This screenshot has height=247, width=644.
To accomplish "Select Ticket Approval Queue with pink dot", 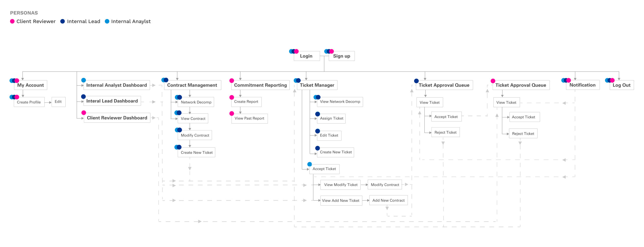I will tap(521, 85).
